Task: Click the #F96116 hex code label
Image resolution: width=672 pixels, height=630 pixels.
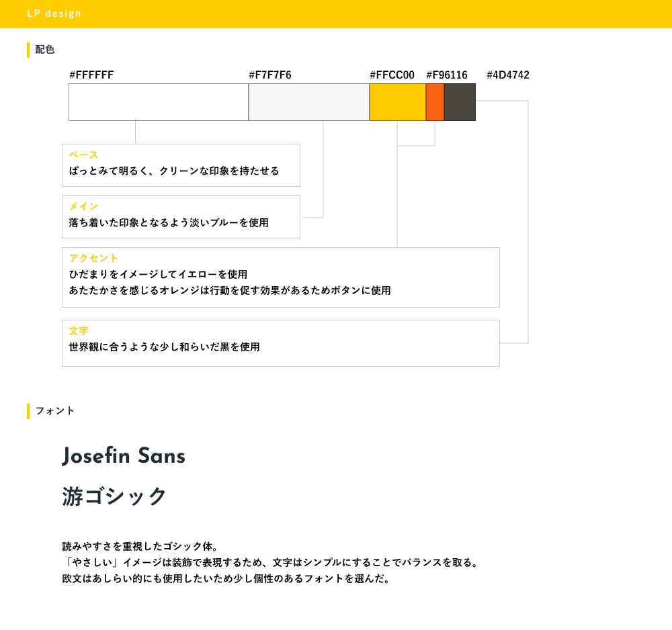Action: point(447,75)
